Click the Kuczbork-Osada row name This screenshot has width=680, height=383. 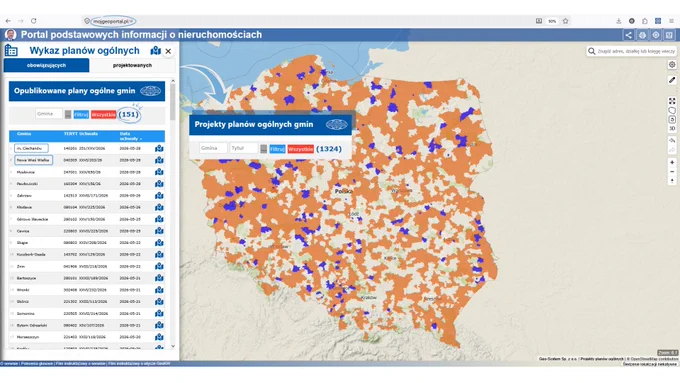coord(31,255)
